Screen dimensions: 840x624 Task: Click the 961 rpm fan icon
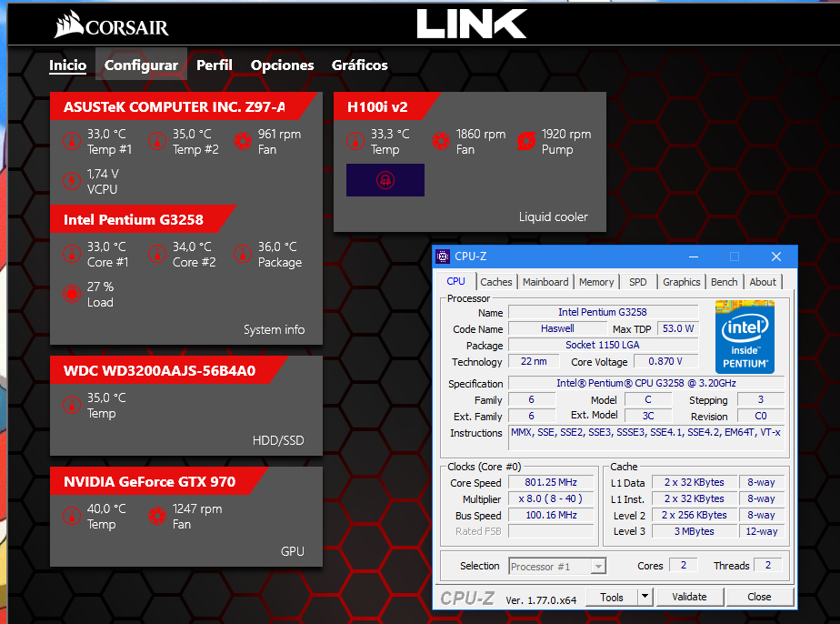tap(243, 142)
